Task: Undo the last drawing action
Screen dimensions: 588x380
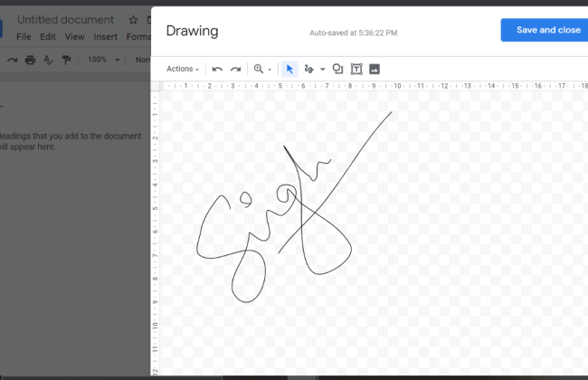Action: (x=217, y=69)
